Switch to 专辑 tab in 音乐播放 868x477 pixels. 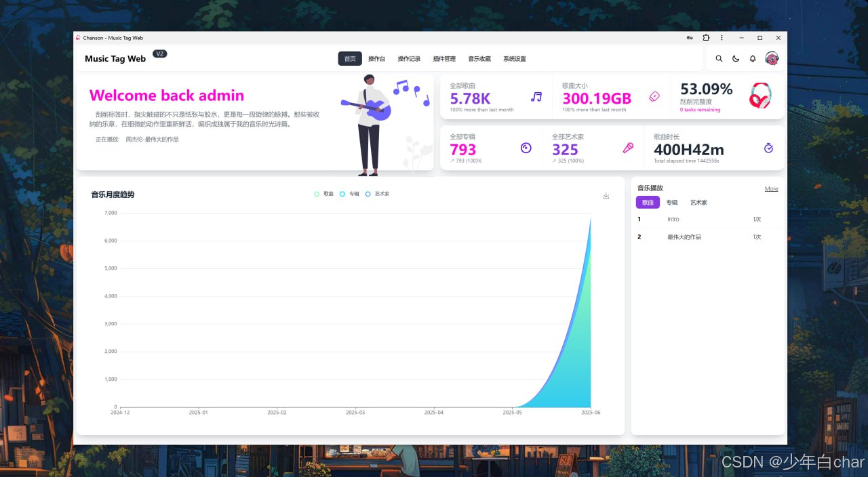[671, 203]
